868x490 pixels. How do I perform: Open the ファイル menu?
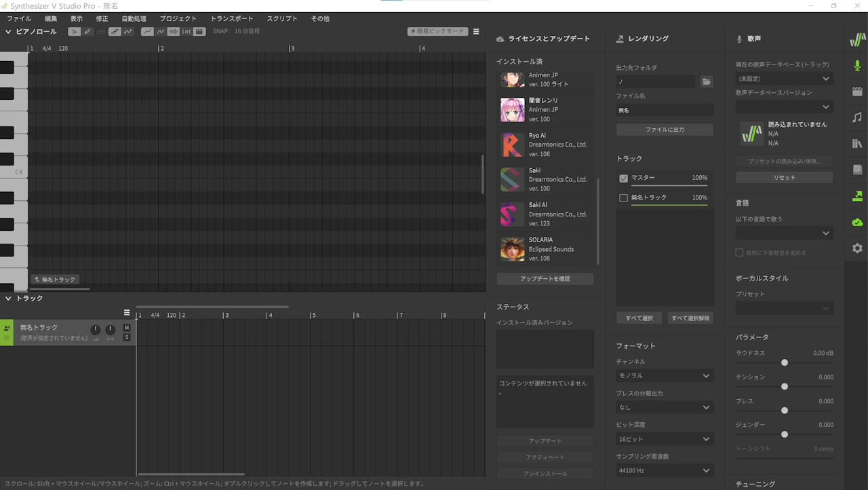[19, 18]
